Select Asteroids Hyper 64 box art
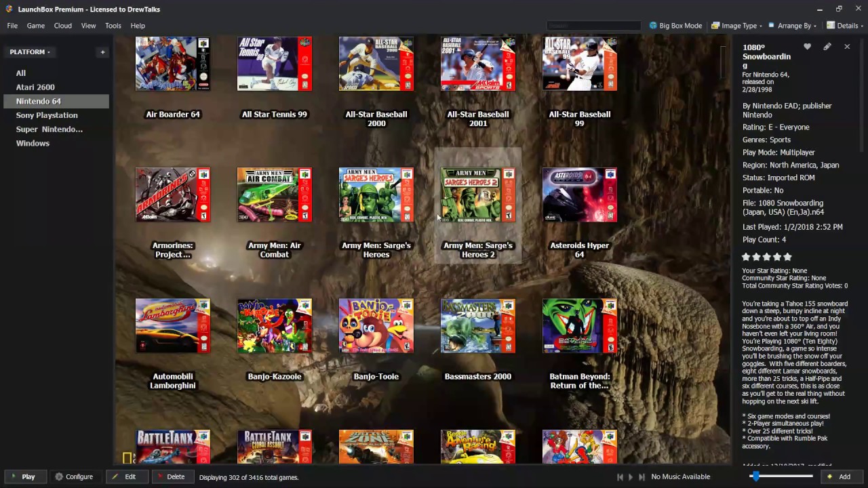This screenshot has width=868, height=488. click(580, 195)
